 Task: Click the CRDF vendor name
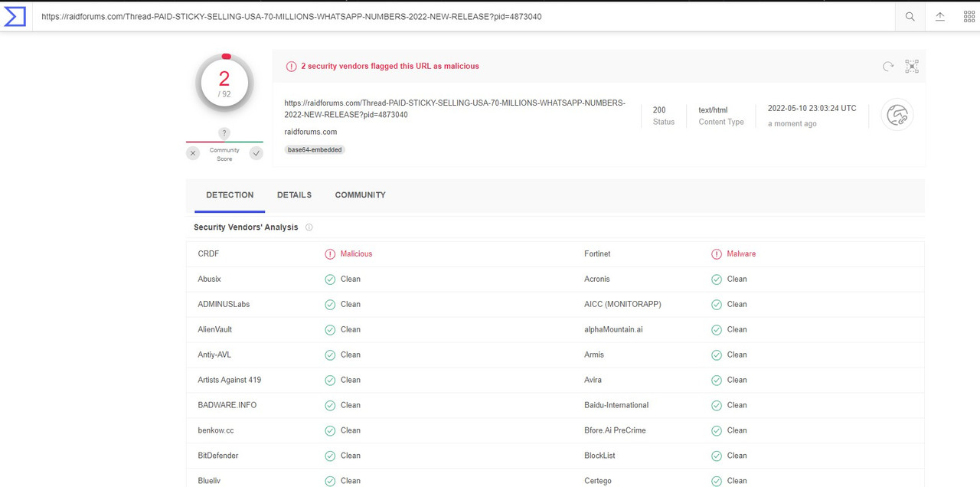click(x=208, y=254)
